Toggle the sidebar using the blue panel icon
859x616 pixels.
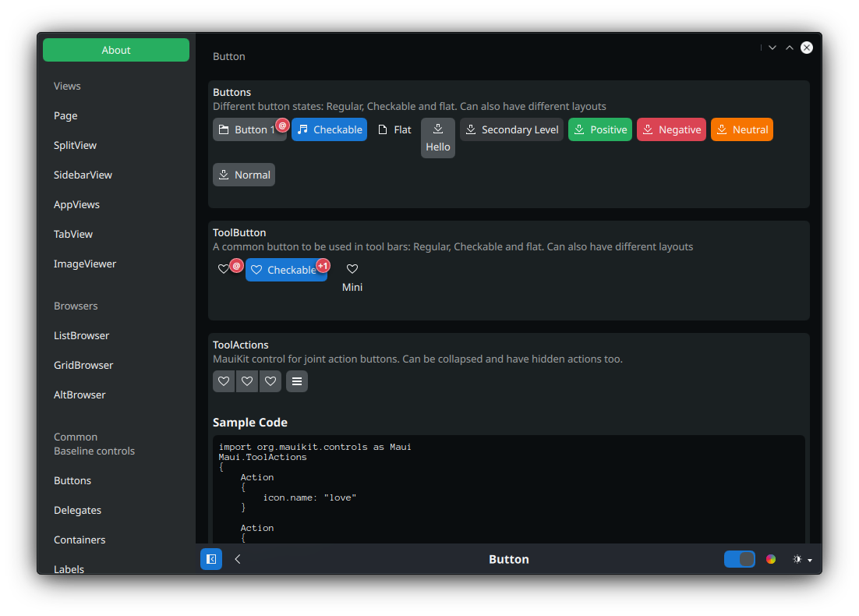pos(211,559)
